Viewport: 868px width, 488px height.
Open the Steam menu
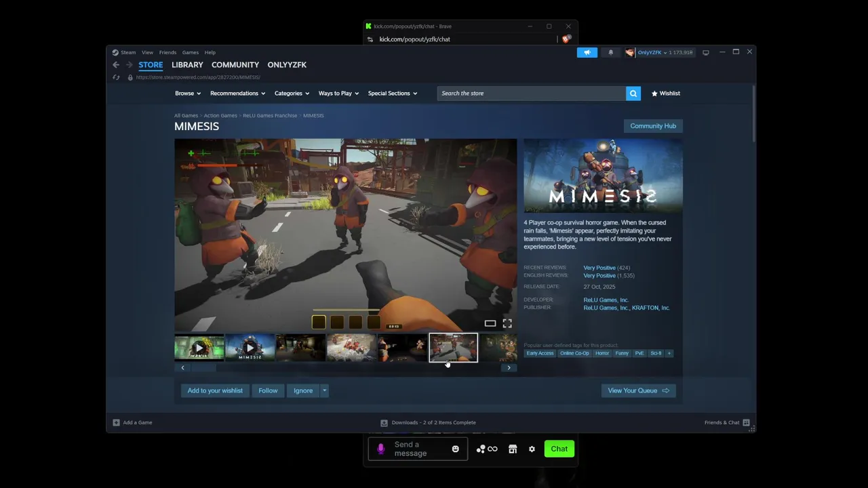128,52
